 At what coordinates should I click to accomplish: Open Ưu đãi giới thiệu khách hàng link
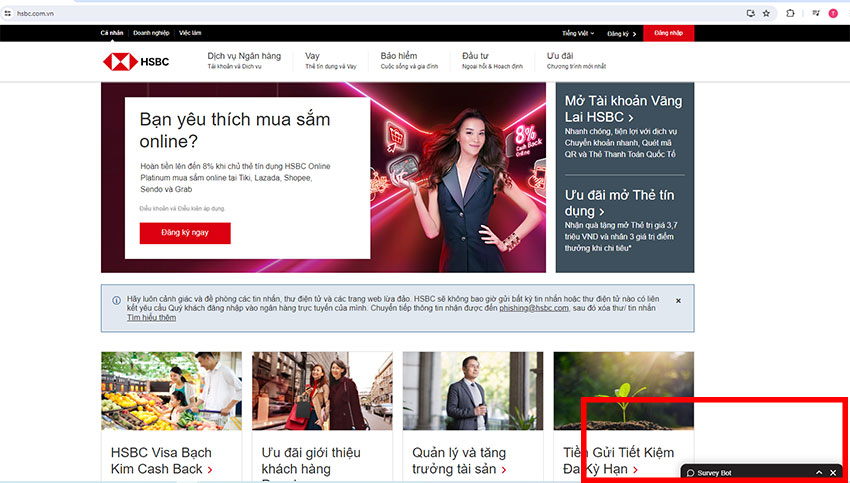click(x=311, y=461)
